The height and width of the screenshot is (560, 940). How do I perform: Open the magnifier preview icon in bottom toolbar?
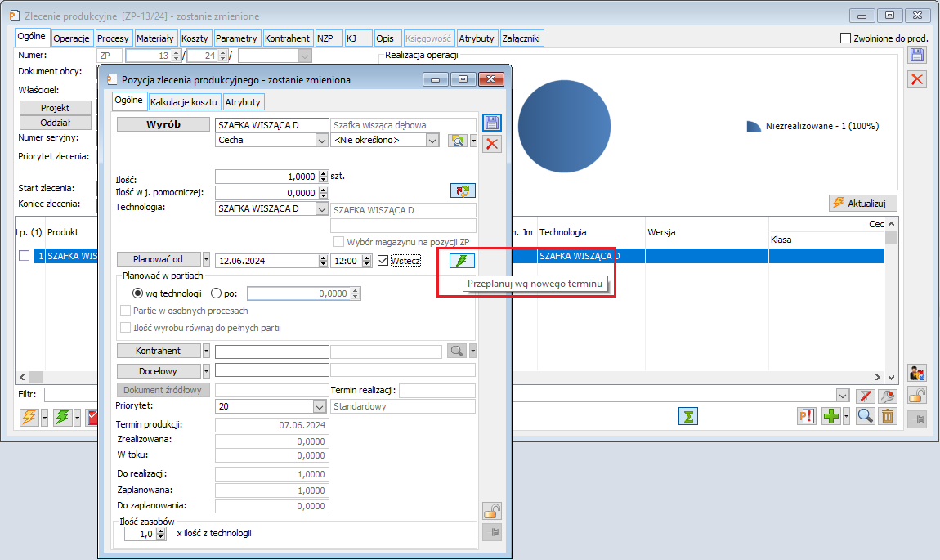pyautogui.click(x=865, y=416)
